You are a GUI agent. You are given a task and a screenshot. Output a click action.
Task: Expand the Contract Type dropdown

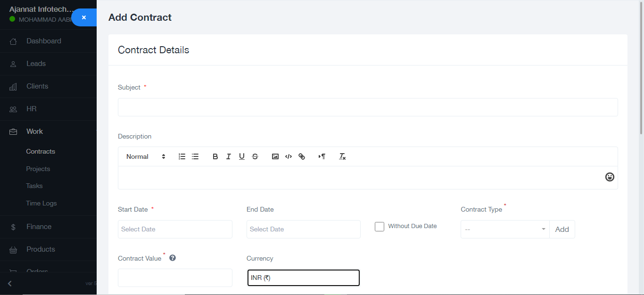coord(504,229)
